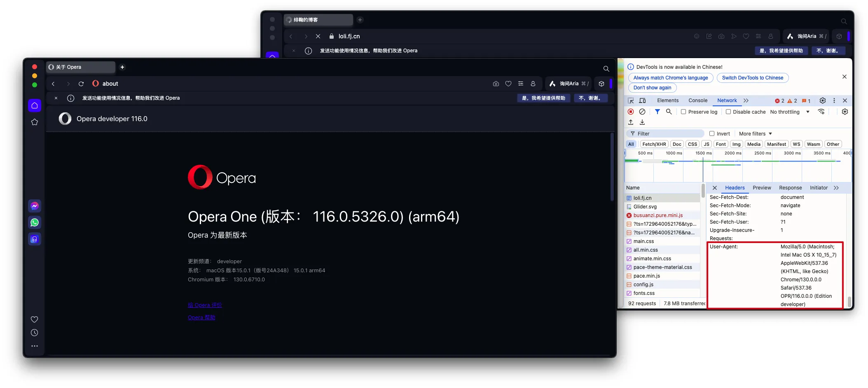Click 不，谢谢。 in the front window
This screenshot has height=388, width=868.
coord(590,98)
